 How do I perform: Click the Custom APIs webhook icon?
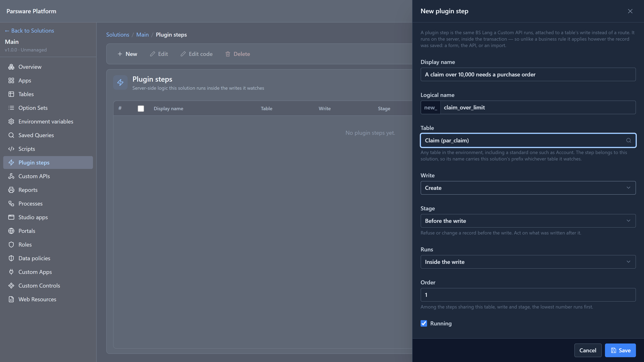11,176
